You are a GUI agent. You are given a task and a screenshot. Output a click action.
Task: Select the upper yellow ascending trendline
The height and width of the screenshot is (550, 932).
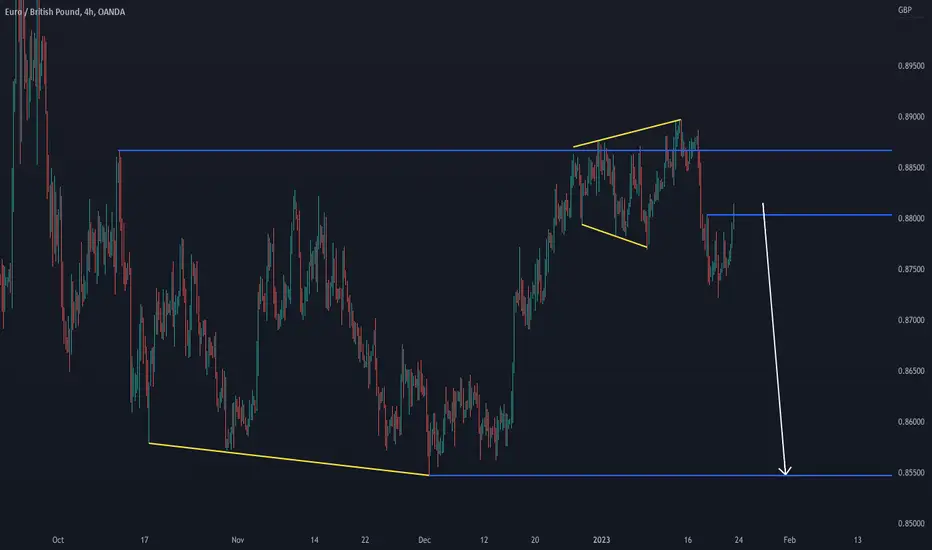[627, 133]
